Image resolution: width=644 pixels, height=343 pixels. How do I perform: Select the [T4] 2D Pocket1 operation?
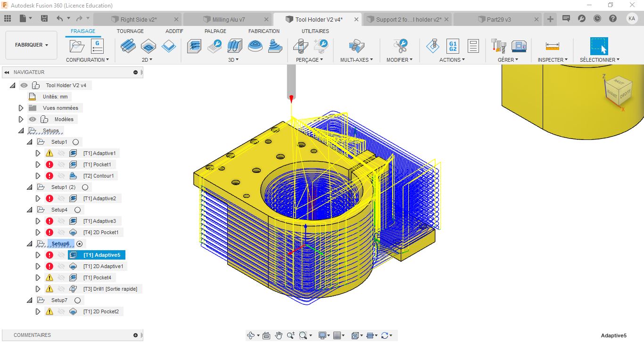pyautogui.click(x=101, y=232)
